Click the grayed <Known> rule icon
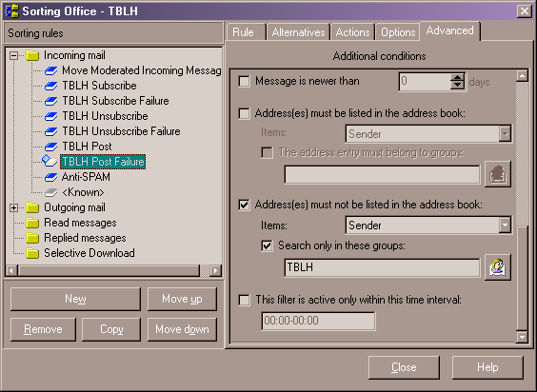This screenshot has width=537, height=392. (x=51, y=192)
